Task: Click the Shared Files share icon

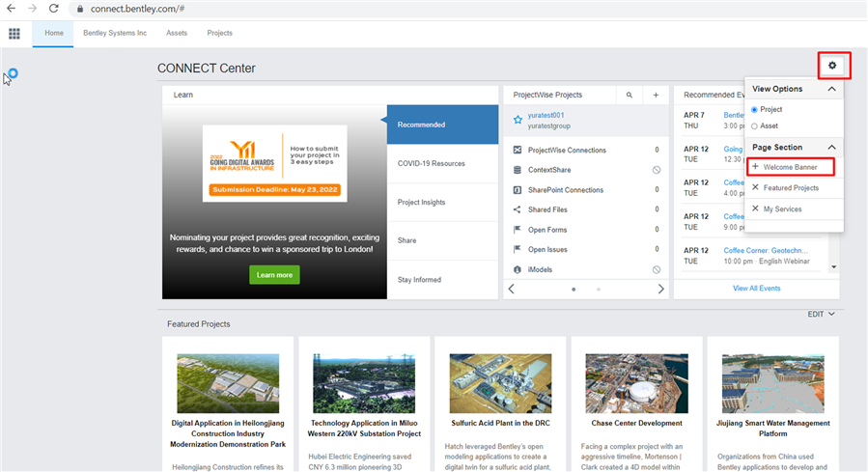Action: coord(518,209)
